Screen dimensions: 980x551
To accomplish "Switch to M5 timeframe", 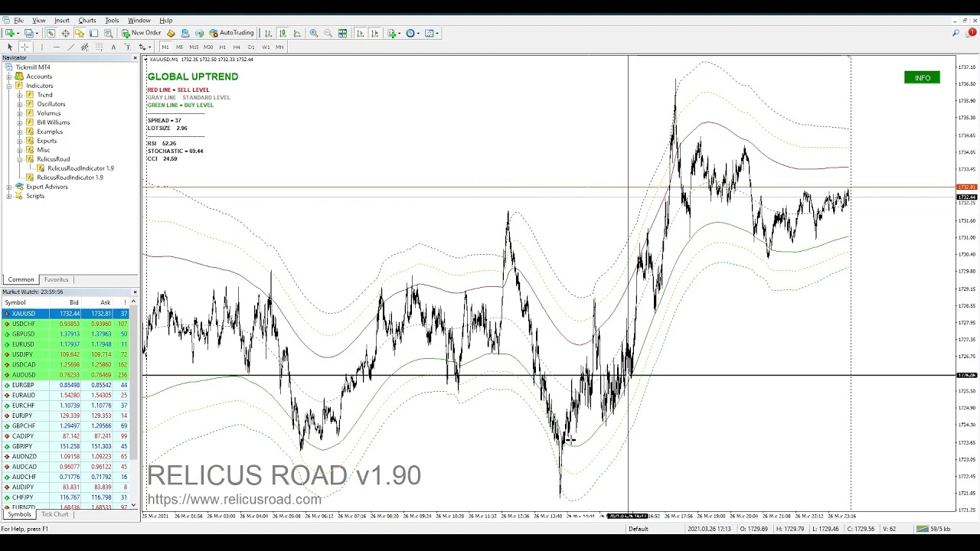I will coord(179,47).
